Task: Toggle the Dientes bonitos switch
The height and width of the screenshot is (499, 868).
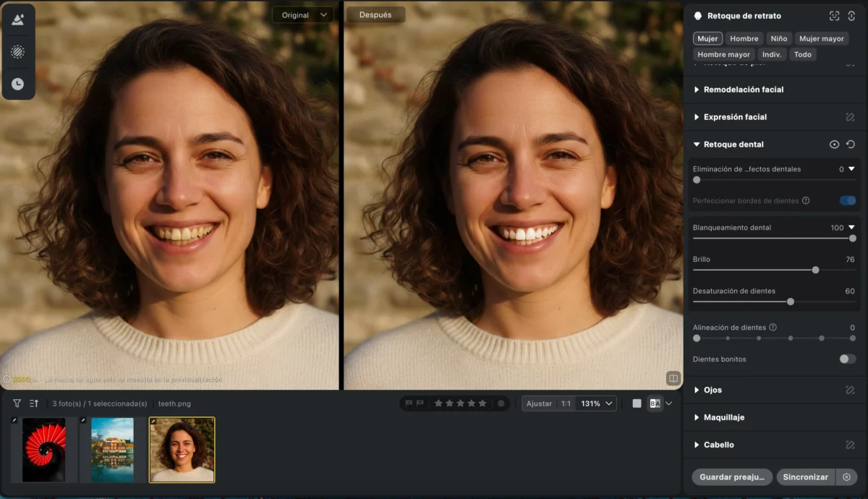Action: pos(847,359)
